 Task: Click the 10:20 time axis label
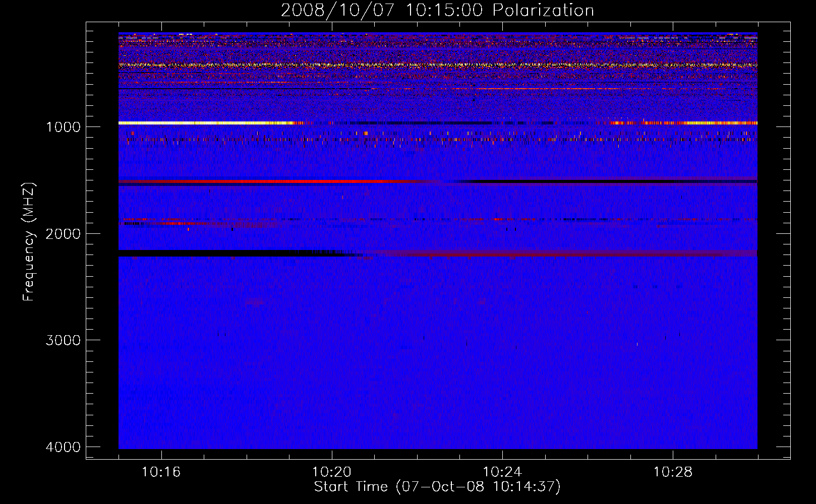tap(332, 472)
